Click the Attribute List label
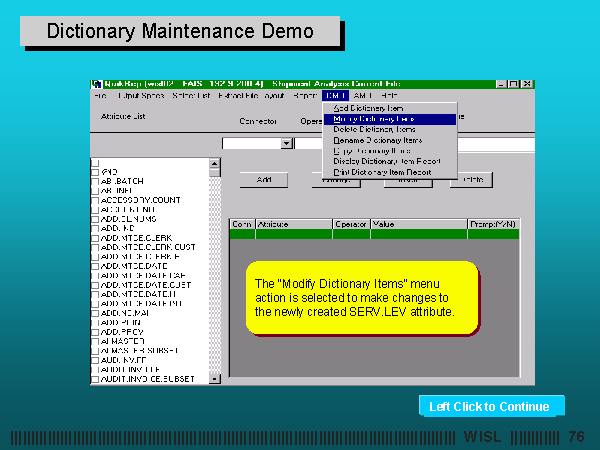This screenshot has height=450, width=600. tap(123, 116)
